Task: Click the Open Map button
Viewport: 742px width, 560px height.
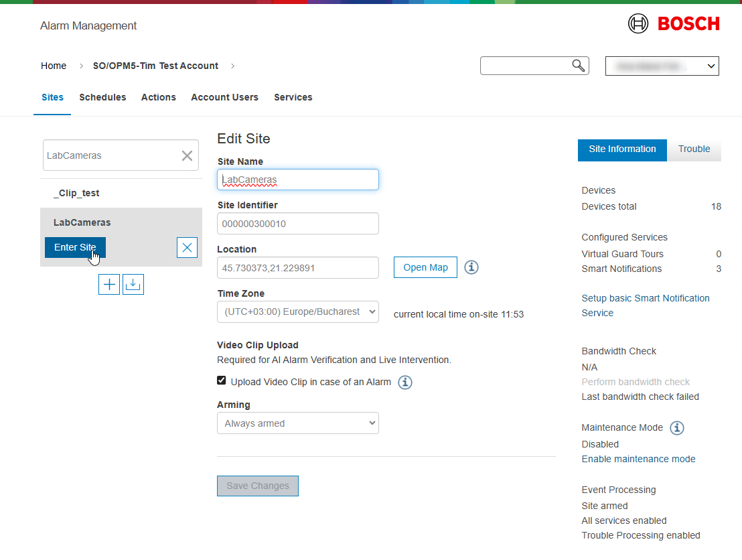Action: pyautogui.click(x=425, y=267)
